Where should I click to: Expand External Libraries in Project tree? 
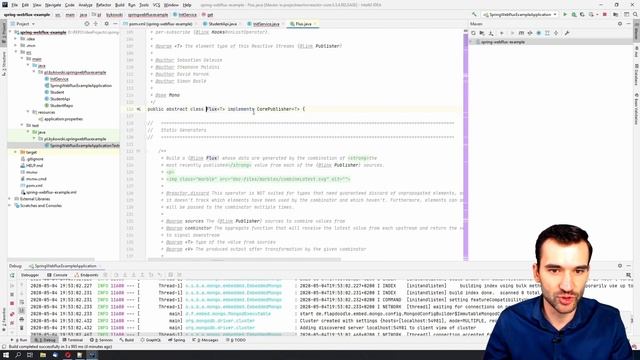point(10,199)
